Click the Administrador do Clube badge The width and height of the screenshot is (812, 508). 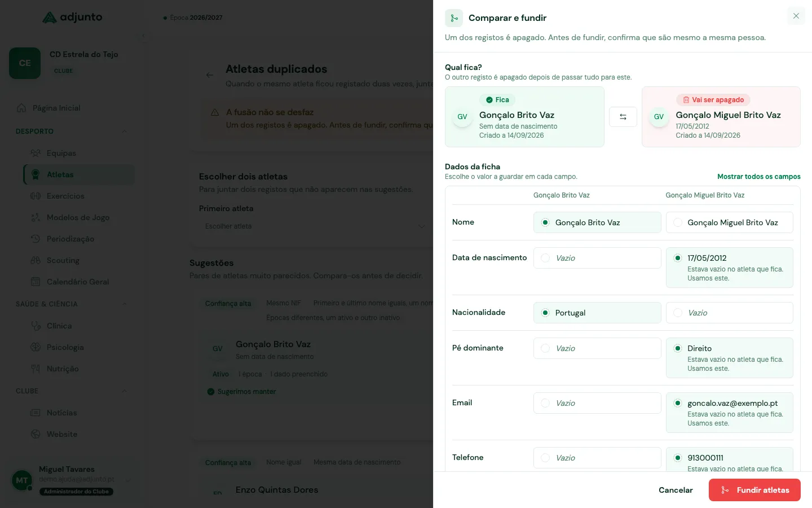76,492
